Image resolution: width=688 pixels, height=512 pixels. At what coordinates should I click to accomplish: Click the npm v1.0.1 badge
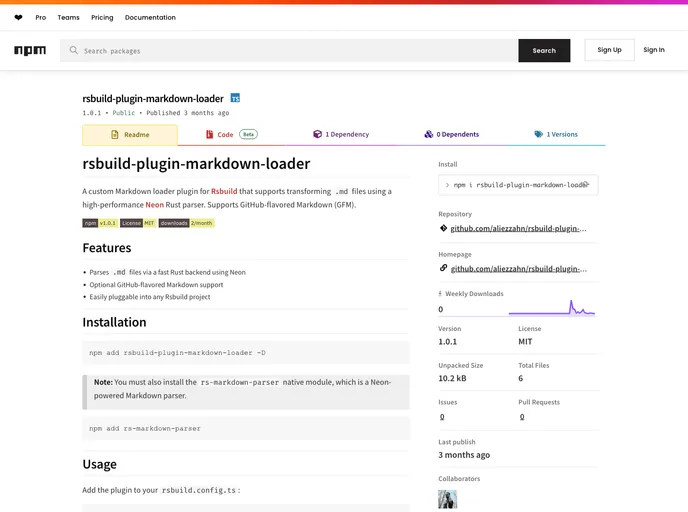coord(100,223)
